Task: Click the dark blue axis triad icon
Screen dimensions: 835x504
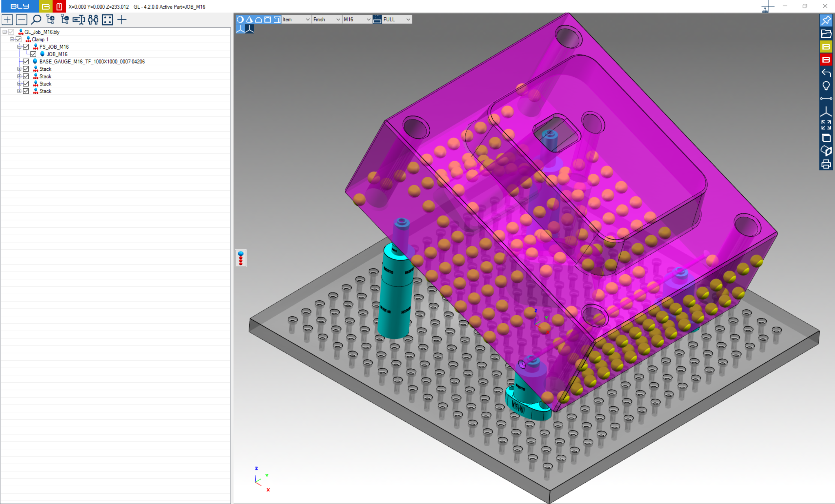Action: [249, 29]
